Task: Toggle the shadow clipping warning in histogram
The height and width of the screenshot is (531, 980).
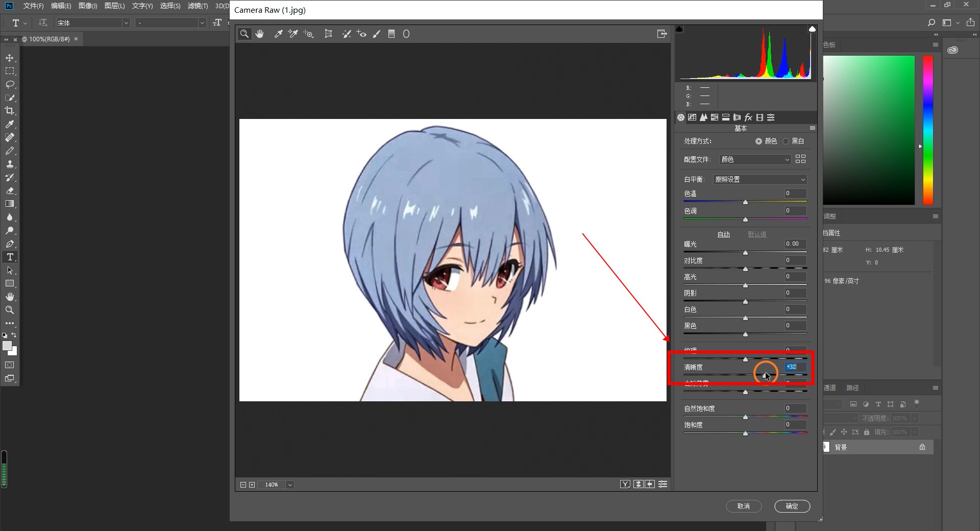Action: [679, 29]
